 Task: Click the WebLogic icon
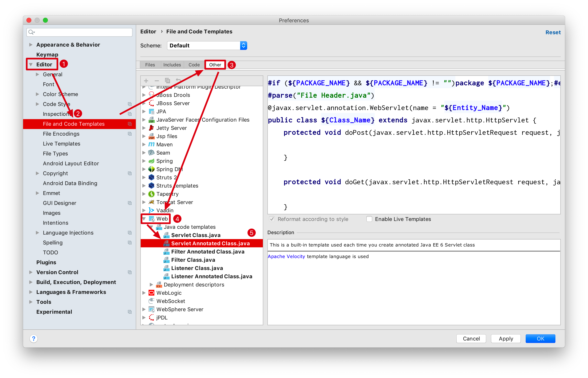click(x=152, y=293)
